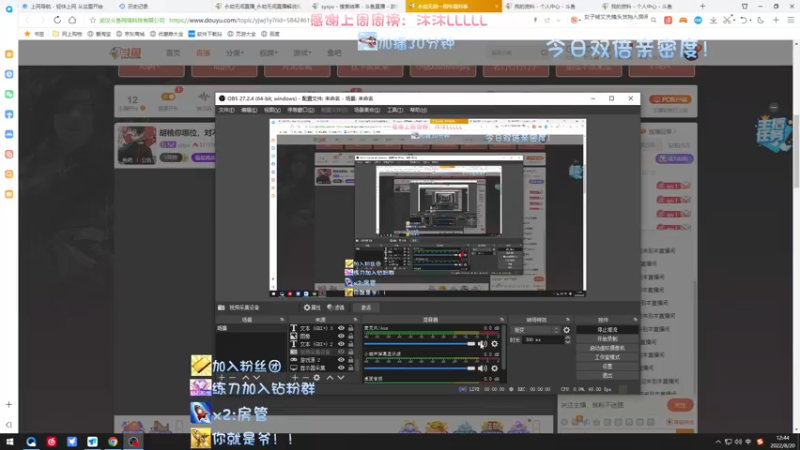This screenshot has height=450, width=800.
Task: Click the 停止推流 button in OBS controls
Action: pos(607,330)
